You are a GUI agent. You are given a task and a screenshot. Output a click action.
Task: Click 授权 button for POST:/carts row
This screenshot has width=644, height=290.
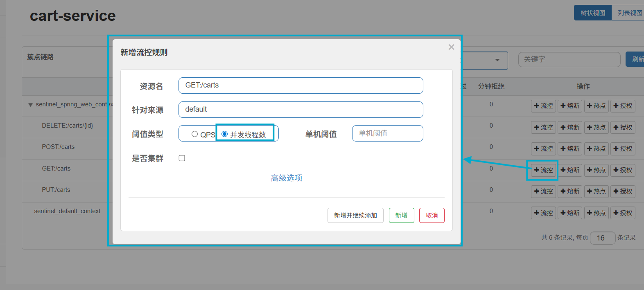[x=623, y=148]
